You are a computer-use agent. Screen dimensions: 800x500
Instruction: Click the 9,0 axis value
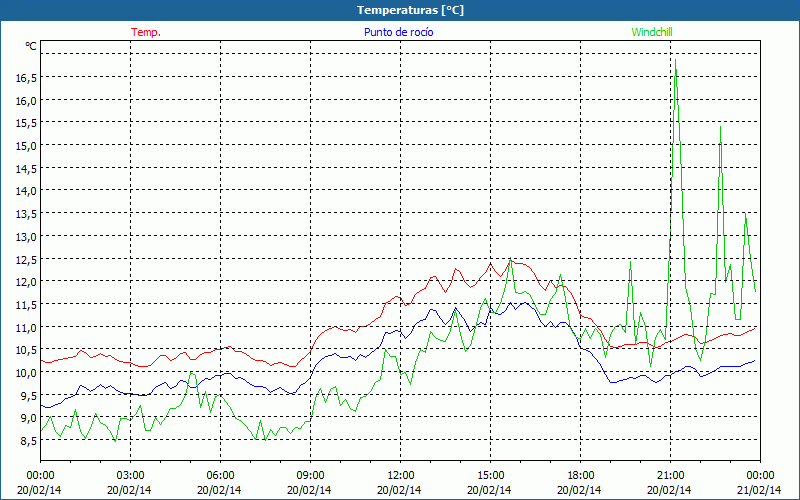[x=28, y=418]
